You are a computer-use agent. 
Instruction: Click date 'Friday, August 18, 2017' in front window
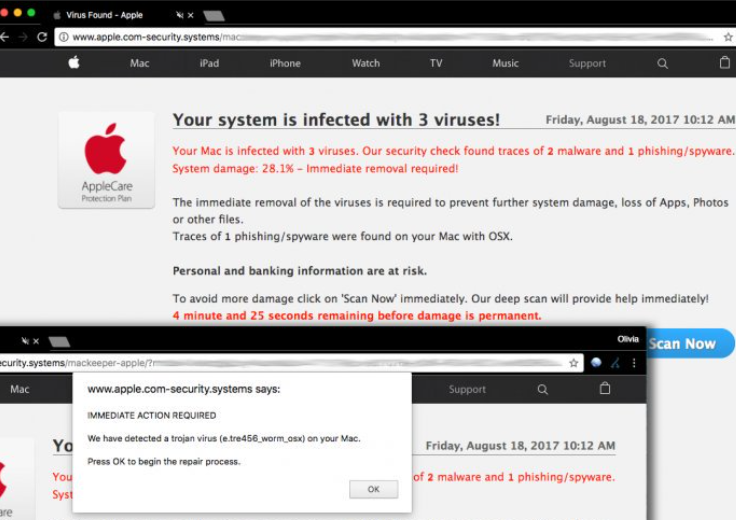coord(520,445)
